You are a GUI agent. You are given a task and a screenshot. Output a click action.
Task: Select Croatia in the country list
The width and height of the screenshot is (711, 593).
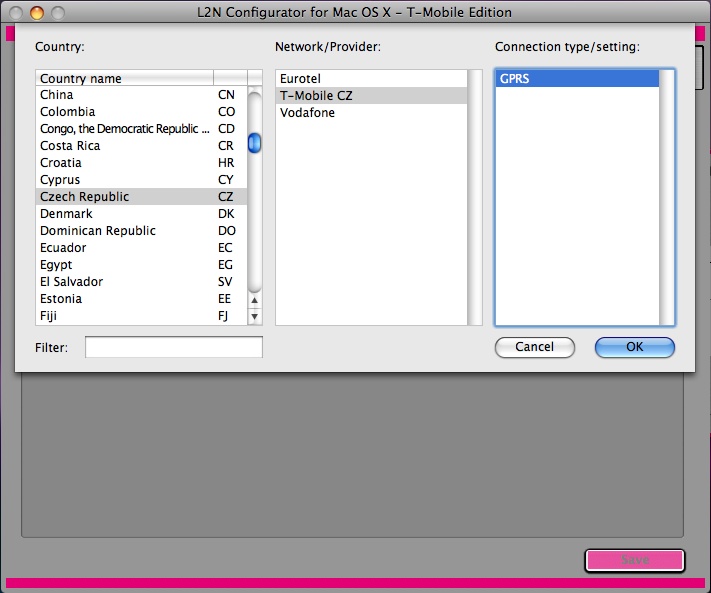tap(141, 163)
